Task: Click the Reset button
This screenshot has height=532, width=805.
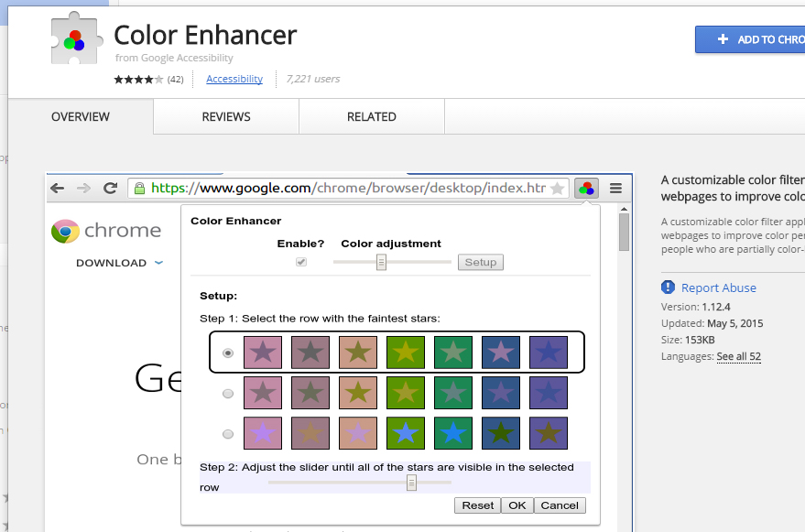Action: (477, 505)
